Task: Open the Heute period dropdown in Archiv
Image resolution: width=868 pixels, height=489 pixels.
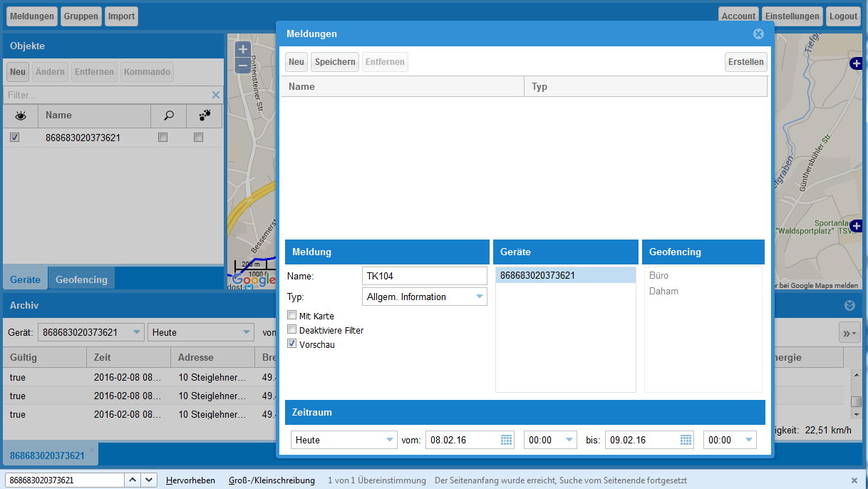Action: tap(247, 331)
